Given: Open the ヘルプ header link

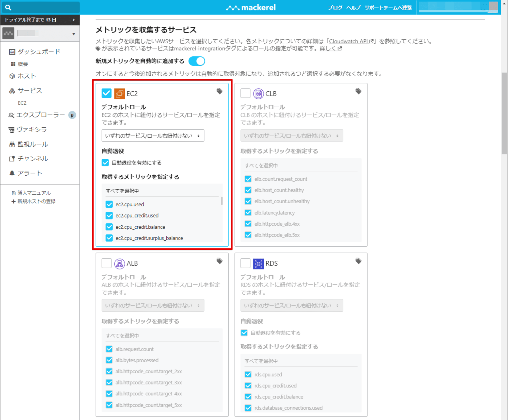Looking at the screenshot, I should coord(354,8).
